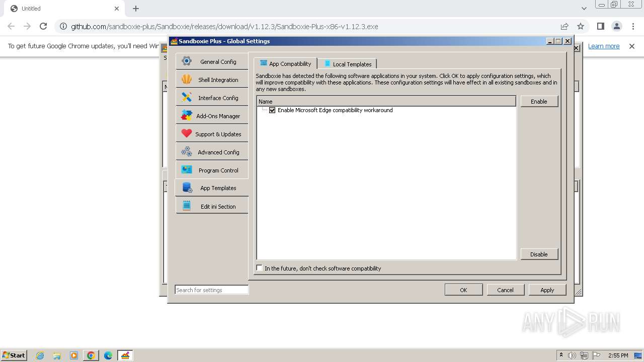Open Program Control settings page
This screenshot has width=644, height=362.
[212, 170]
